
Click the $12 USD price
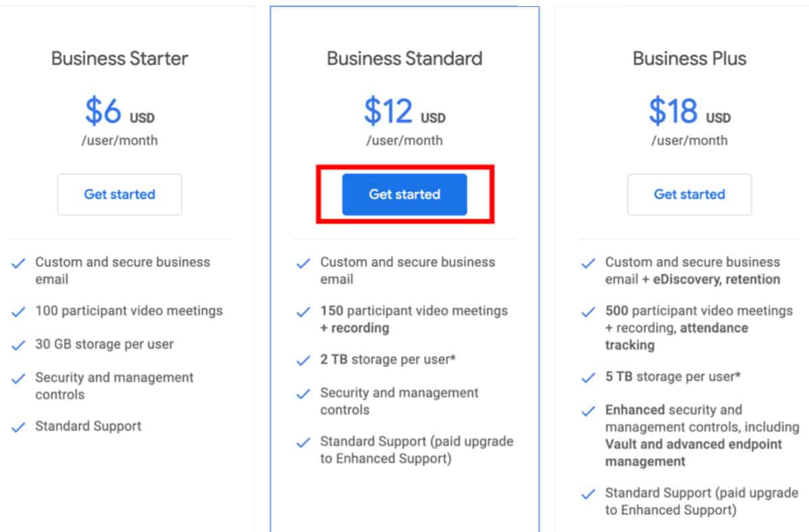pyautogui.click(x=404, y=112)
